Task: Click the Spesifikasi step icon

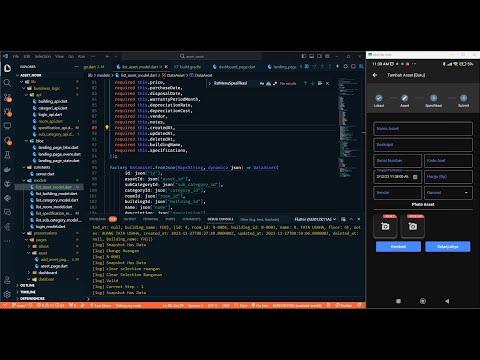Action: (433, 98)
